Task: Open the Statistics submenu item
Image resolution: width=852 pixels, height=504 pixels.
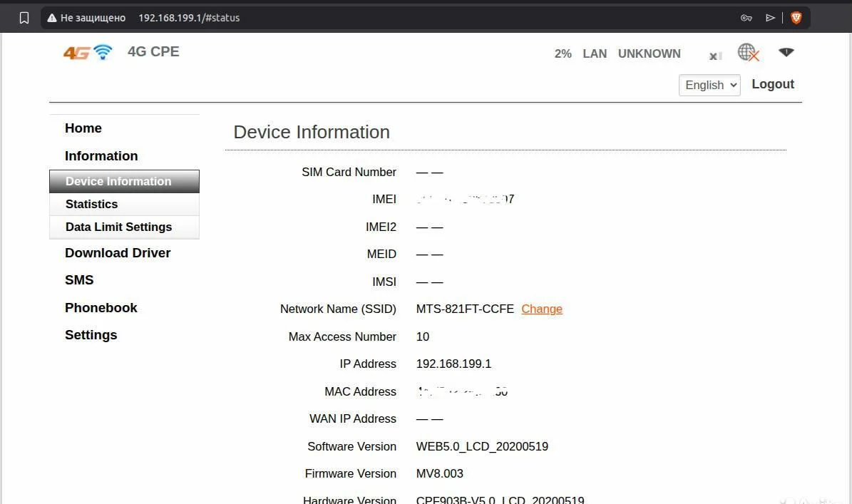Action: [125, 204]
